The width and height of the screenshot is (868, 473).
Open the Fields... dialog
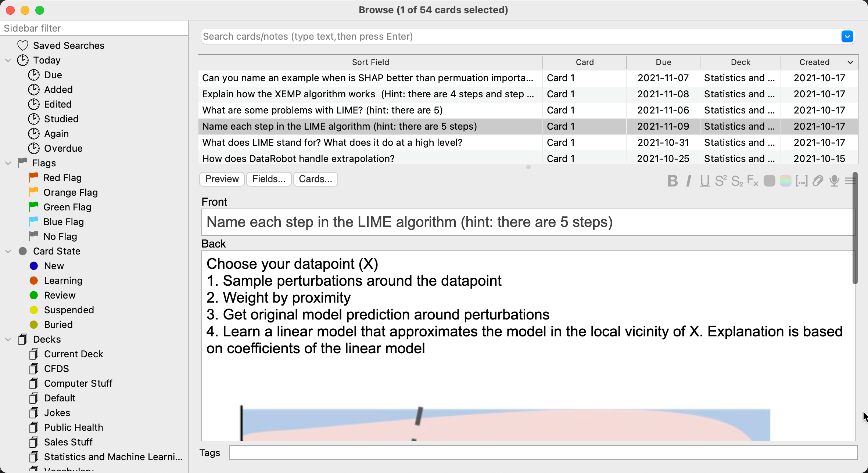(x=269, y=179)
